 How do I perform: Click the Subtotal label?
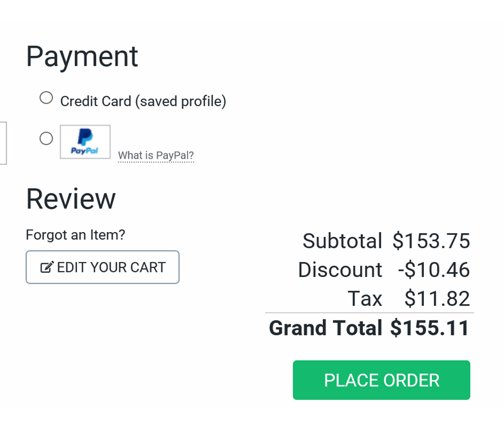click(x=342, y=241)
